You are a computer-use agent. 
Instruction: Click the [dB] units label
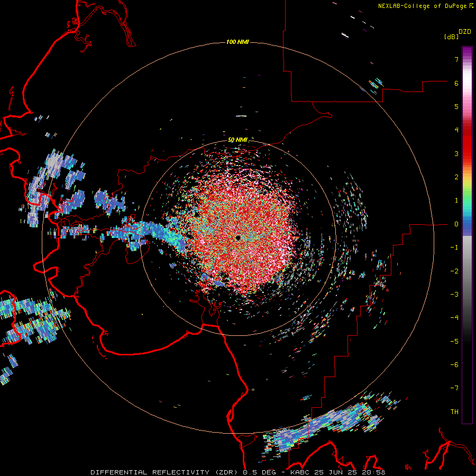tap(451, 36)
